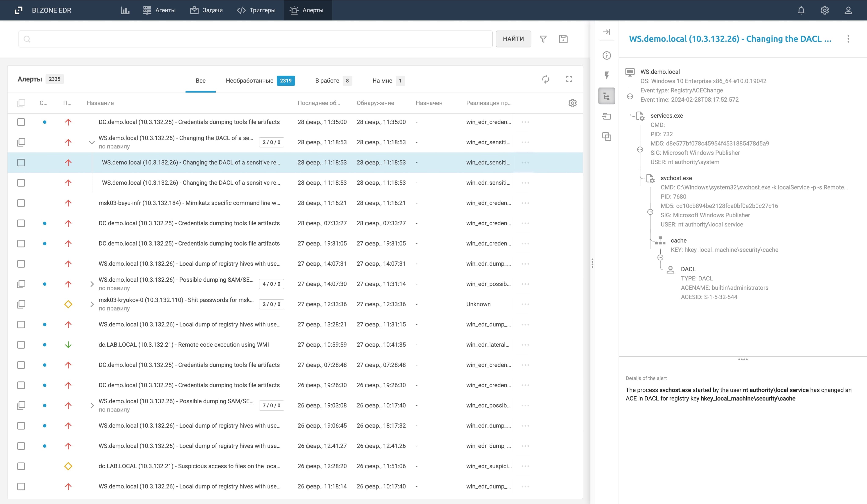Click the save search floppy icon
The width and height of the screenshot is (867, 504).
[x=563, y=39]
